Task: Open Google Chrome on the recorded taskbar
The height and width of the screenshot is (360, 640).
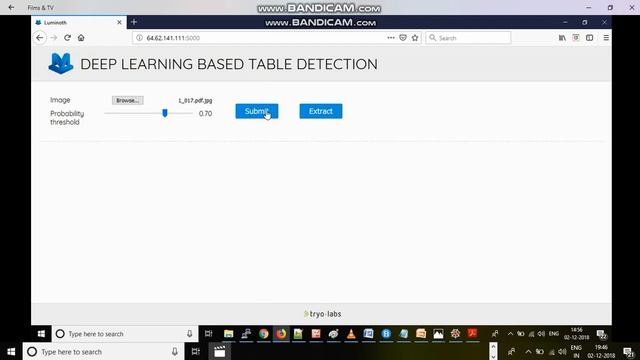Action: (x=264, y=334)
